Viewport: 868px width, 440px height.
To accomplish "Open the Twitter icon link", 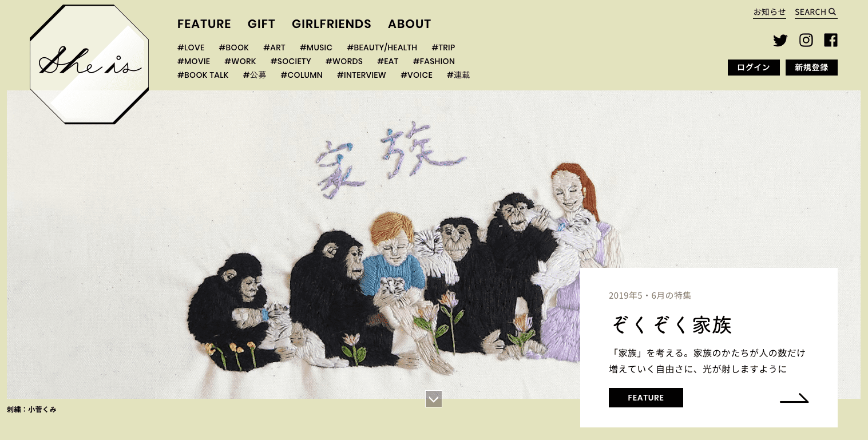I will pyautogui.click(x=780, y=40).
